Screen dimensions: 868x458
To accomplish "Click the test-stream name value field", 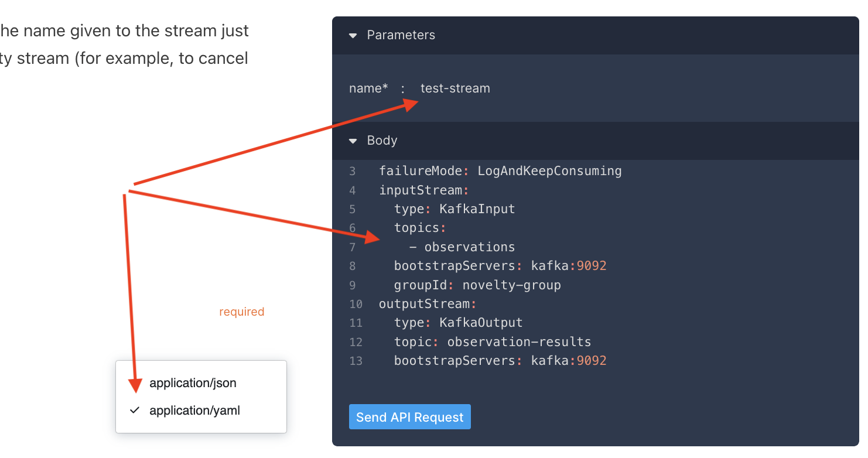I will coord(455,88).
